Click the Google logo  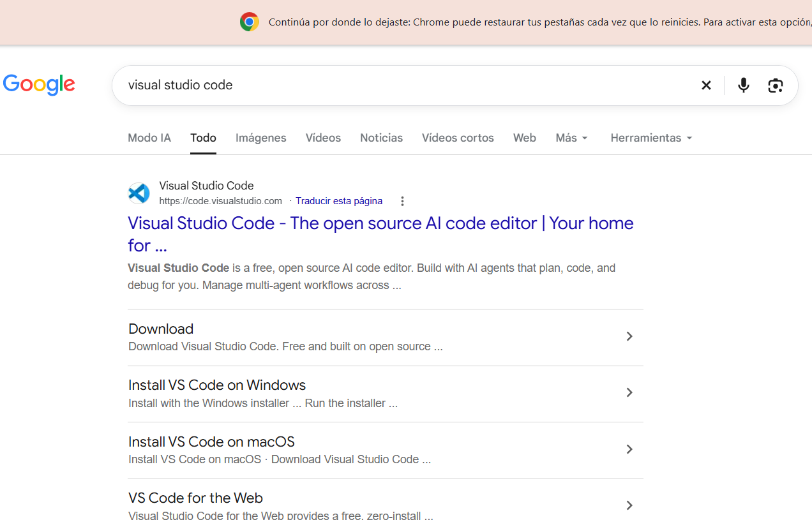39,85
